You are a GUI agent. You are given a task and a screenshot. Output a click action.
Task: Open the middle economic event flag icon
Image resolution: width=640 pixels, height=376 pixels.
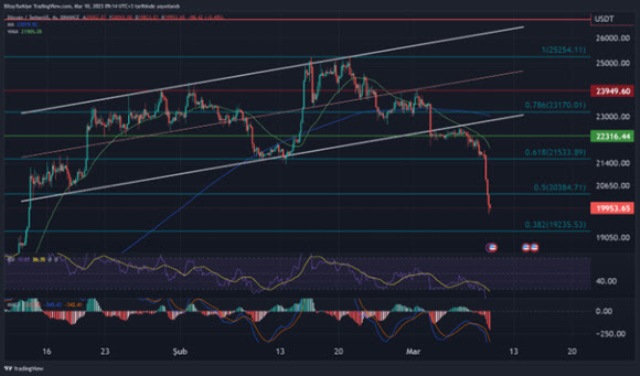coord(526,247)
